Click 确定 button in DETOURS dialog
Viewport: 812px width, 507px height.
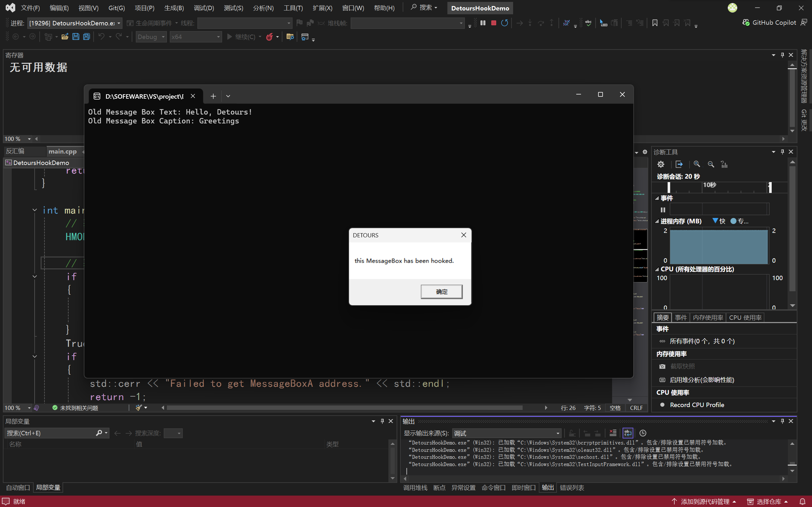coord(441,292)
